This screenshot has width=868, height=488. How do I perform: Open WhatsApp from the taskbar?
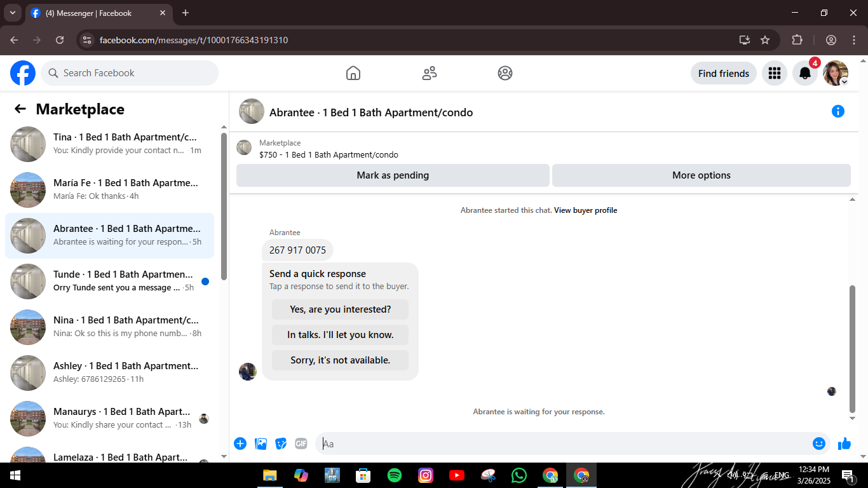coord(519,475)
